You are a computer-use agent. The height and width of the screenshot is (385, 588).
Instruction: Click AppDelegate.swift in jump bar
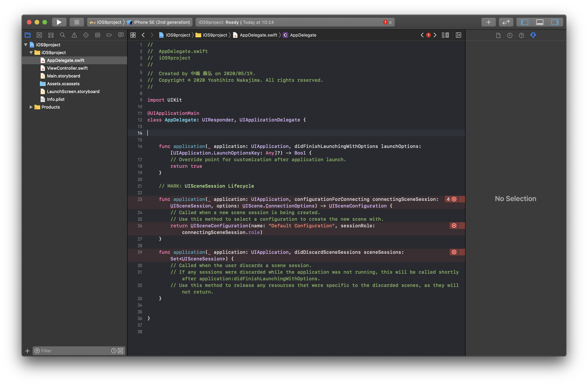255,35
